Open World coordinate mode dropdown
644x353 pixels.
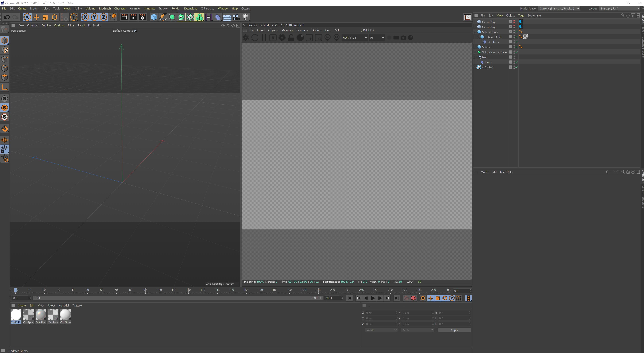[x=381, y=330]
